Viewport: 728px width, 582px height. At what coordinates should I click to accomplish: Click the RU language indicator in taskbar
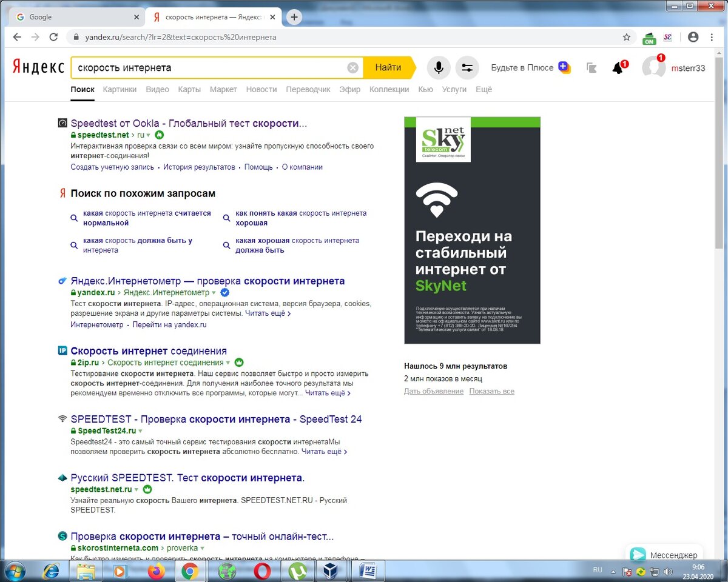click(x=598, y=570)
